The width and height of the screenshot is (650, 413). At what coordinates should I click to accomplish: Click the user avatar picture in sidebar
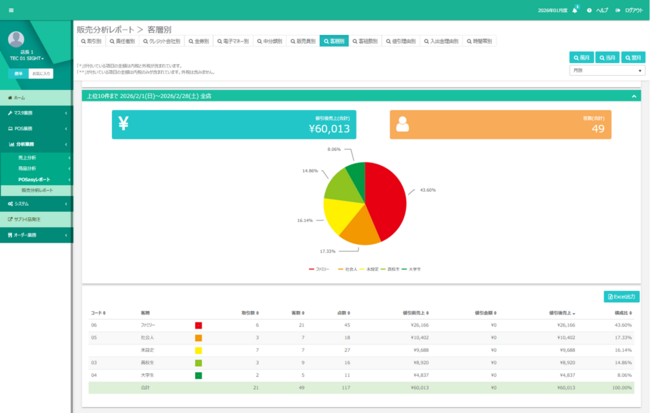click(16, 40)
